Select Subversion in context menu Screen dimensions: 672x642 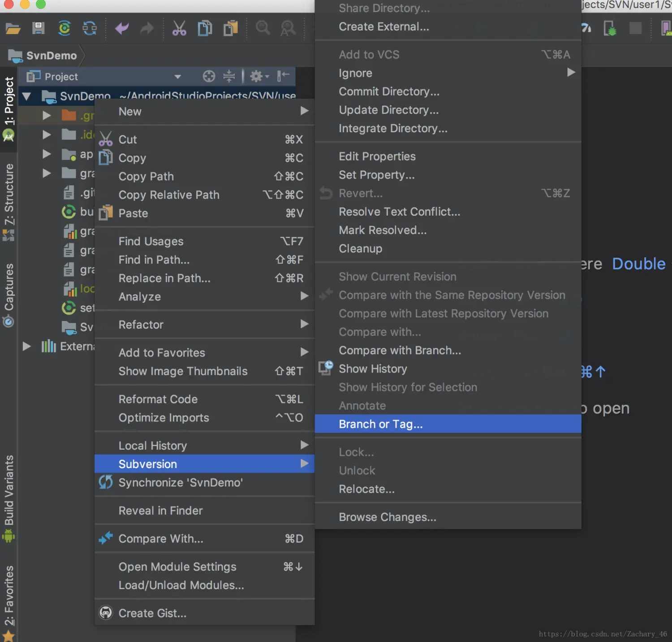point(204,464)
